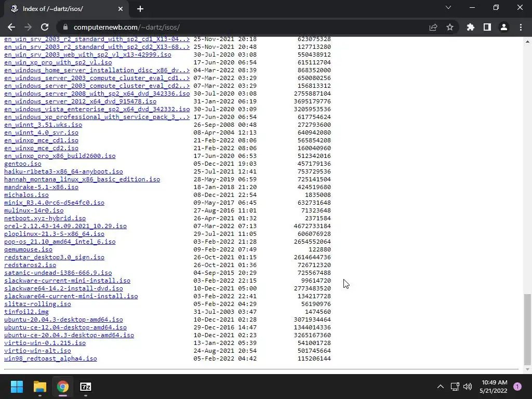Click the forward navigation arrow
The width and height of the screenshot is (532, 399).
28,27
